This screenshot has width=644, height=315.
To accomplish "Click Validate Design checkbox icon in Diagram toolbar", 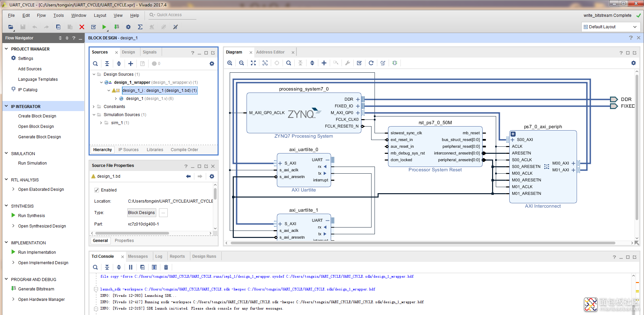I will click(x=359, y=63).
